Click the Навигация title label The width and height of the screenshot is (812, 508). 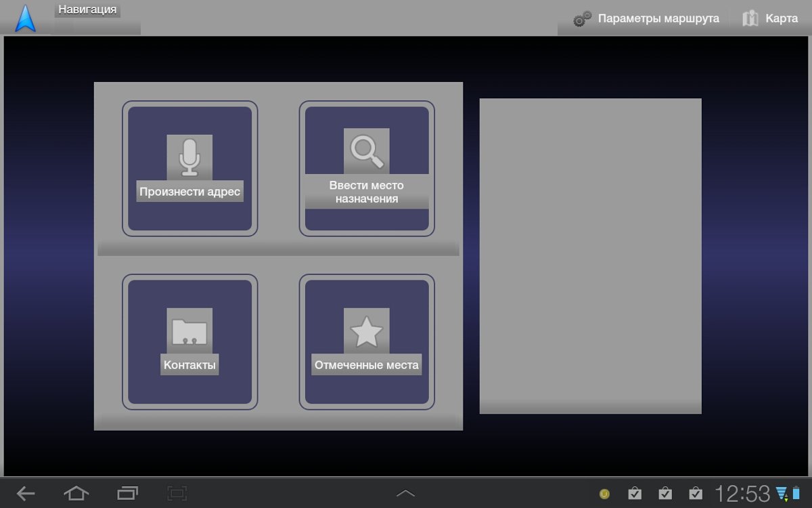pos(87,9)
